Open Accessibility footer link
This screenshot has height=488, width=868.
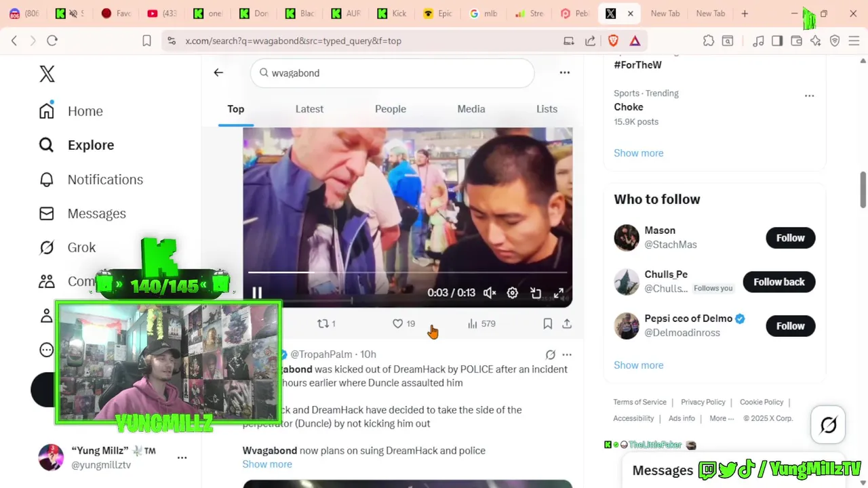634,418
